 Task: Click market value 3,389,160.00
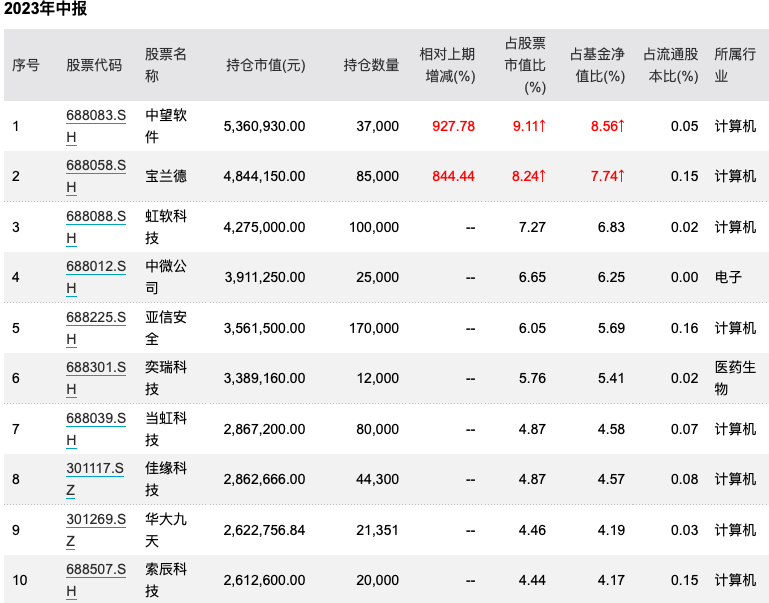click(x=264, y=378)
